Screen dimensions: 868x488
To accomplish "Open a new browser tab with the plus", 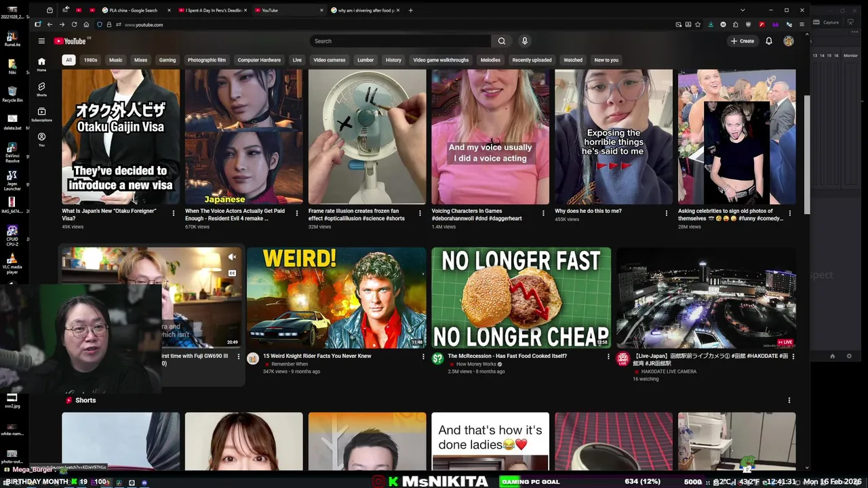I will click(410, 10).
